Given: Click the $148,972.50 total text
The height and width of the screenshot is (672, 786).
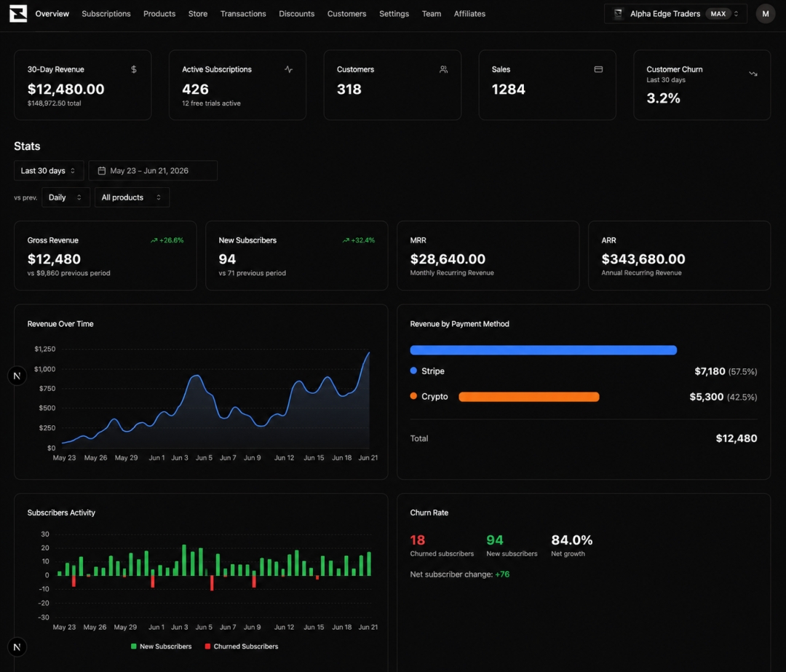Looking at the screenshot, I should [x=54, y=103].
